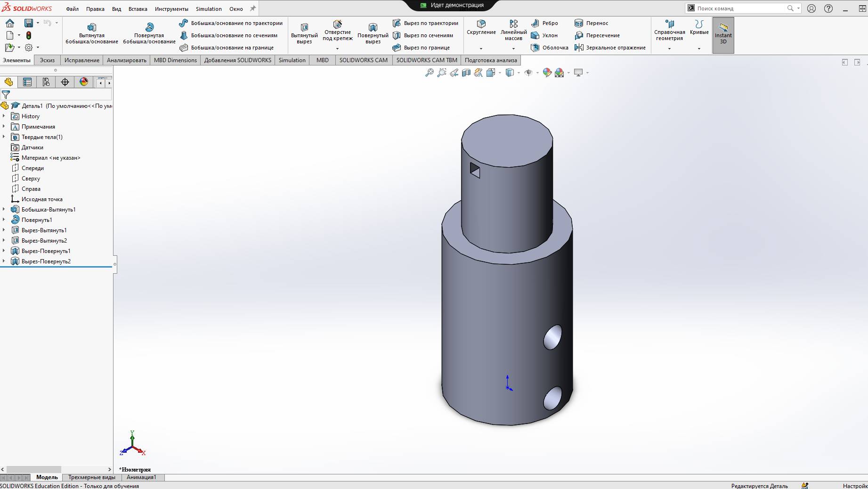Select the Анимация1 tab at bottom
This screenshot has height=489, width=868.
pos(143,477)
